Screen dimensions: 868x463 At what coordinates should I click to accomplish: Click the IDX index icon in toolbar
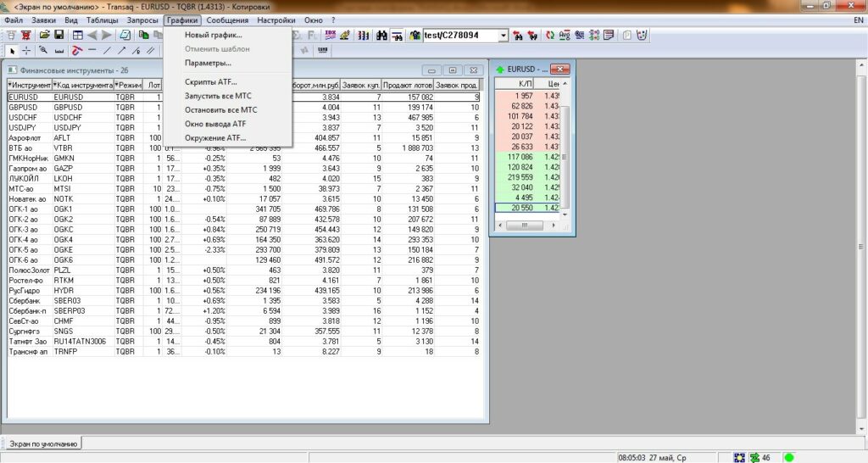[331, 36]
